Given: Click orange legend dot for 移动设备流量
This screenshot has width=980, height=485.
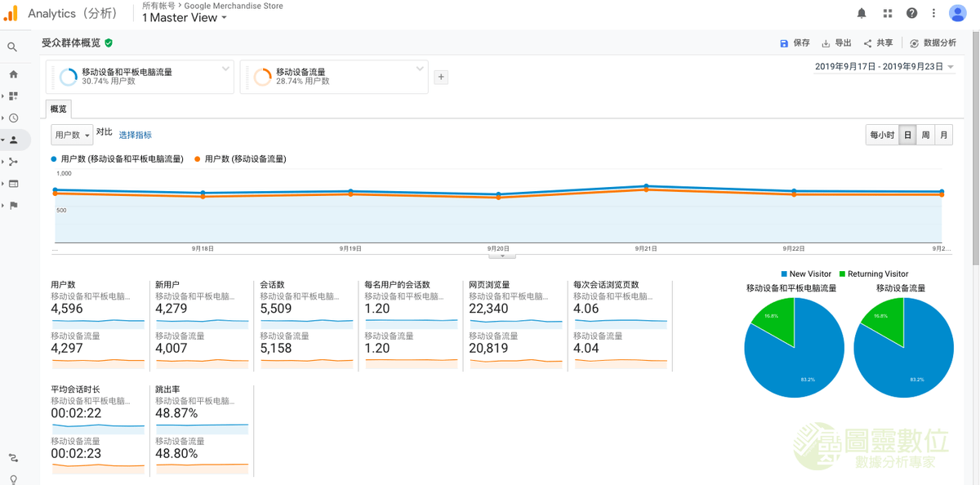Looking at the screenshot, I should tap(198, 159).
